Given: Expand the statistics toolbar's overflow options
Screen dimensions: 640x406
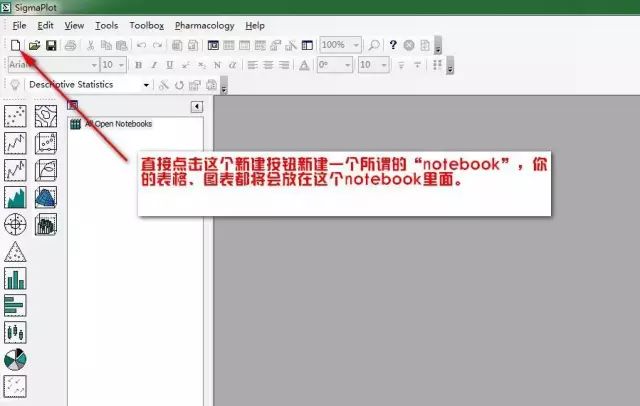Looking at the screenshot, I should (224, 85).
